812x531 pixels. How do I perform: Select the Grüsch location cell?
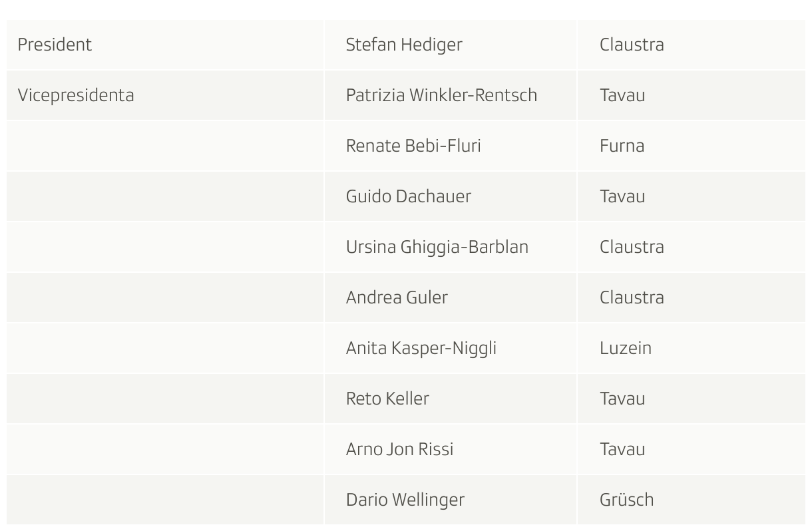[x=626, y=500]
